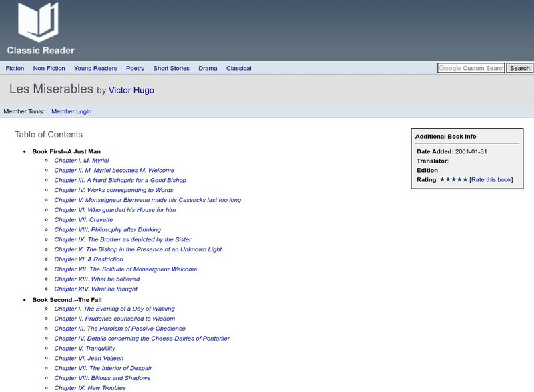
Task: Click the Table of Contents heading
Action: point(48,135)
